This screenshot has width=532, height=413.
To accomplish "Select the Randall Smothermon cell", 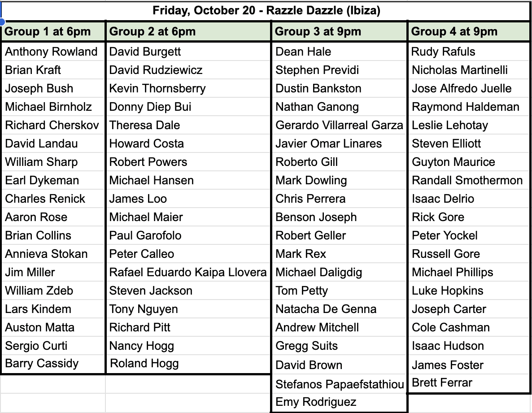I will [x=469, y=180].
